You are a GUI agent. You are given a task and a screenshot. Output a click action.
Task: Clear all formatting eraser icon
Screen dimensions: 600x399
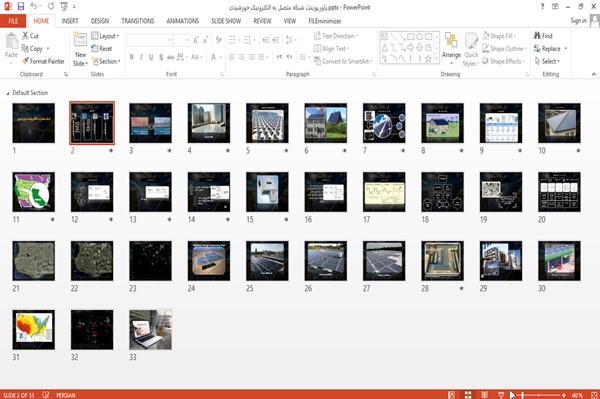[x=219, y=40]
